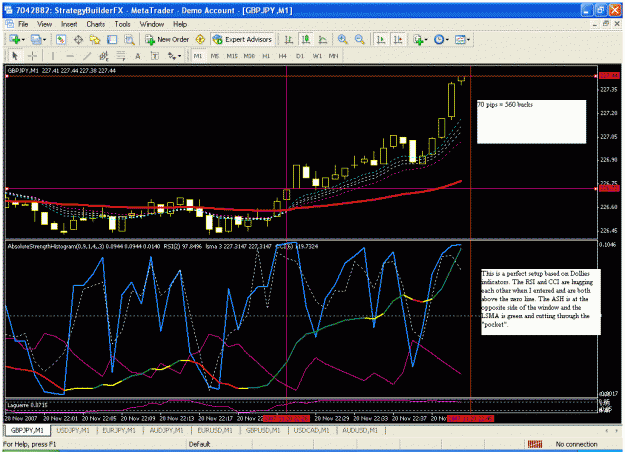The image size is (625, 452).
Task: Select the trendline drawing tool
Action: click(x=87, y=56)
